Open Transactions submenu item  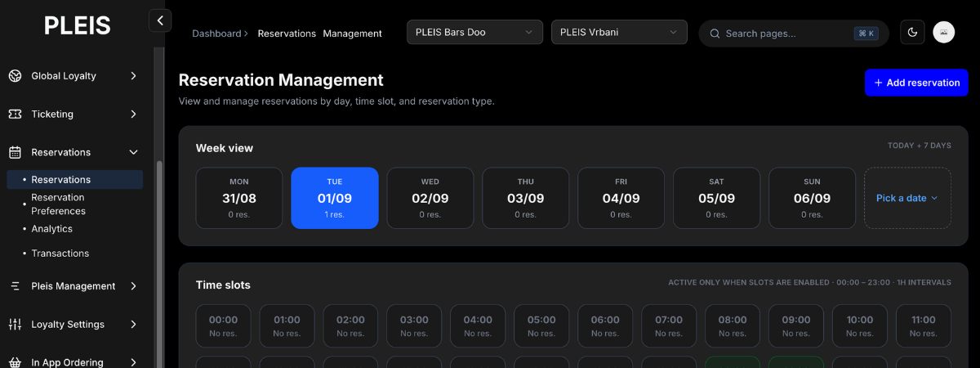pyautogui.click(x=75, y=254)
